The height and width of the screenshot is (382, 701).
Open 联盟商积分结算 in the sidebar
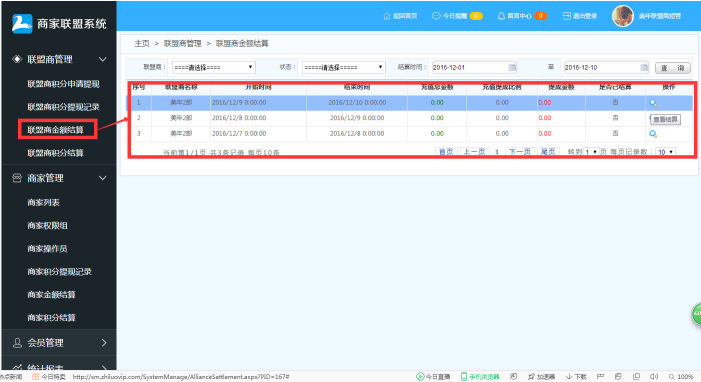(55, 153)
